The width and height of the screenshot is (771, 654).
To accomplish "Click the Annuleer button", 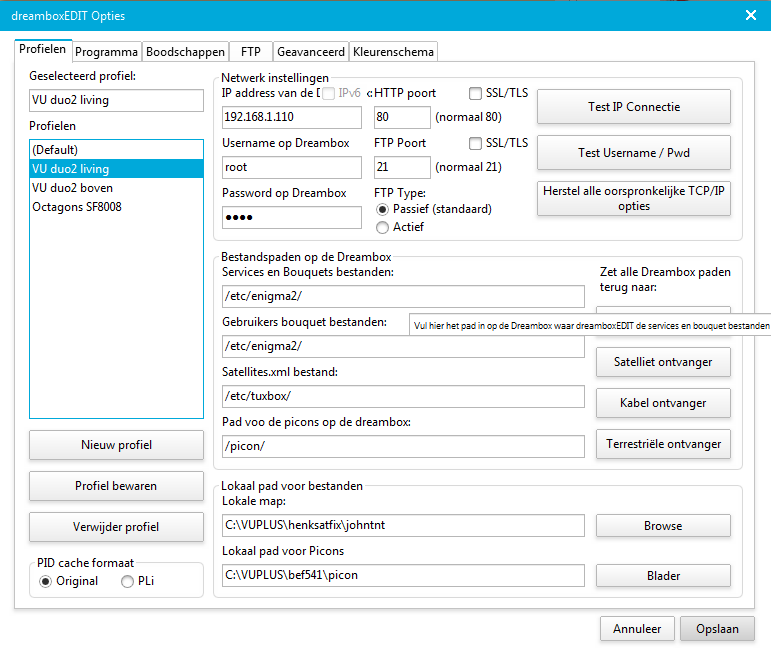I will coord(637,629).
